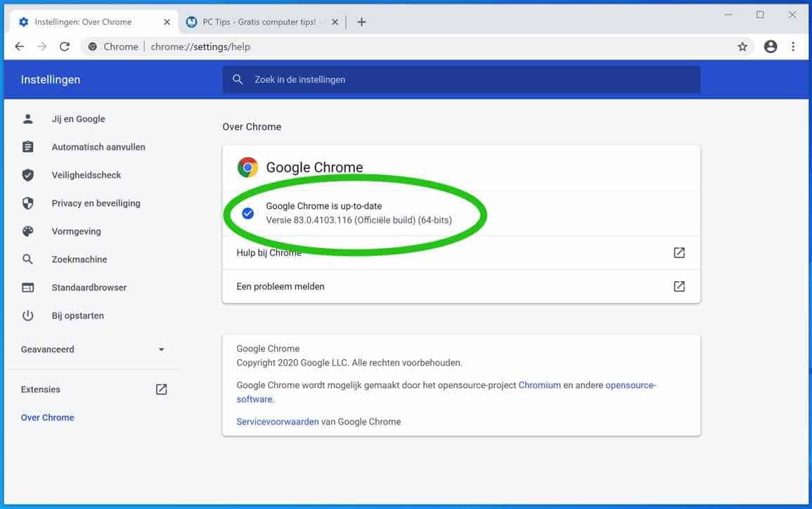Bookmark this page with the star icon

coord(742,46)
